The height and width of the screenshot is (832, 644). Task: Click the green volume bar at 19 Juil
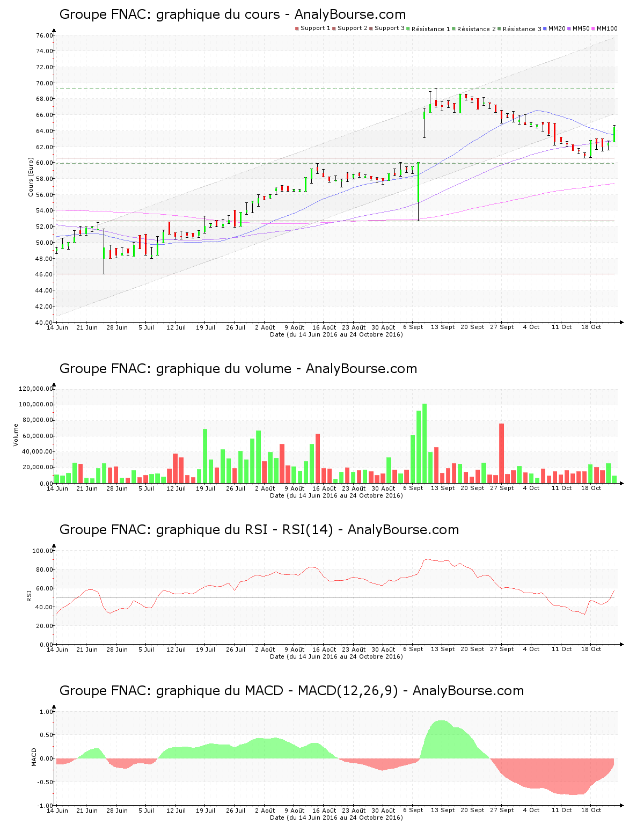pyautogui.click(x=205, y=456)
